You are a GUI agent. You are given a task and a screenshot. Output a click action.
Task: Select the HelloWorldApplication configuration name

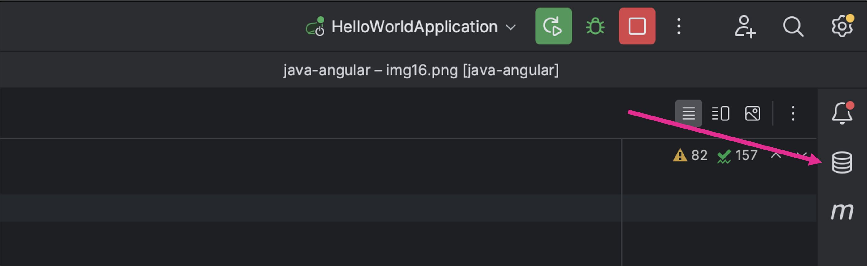click(x=414, y=27)
